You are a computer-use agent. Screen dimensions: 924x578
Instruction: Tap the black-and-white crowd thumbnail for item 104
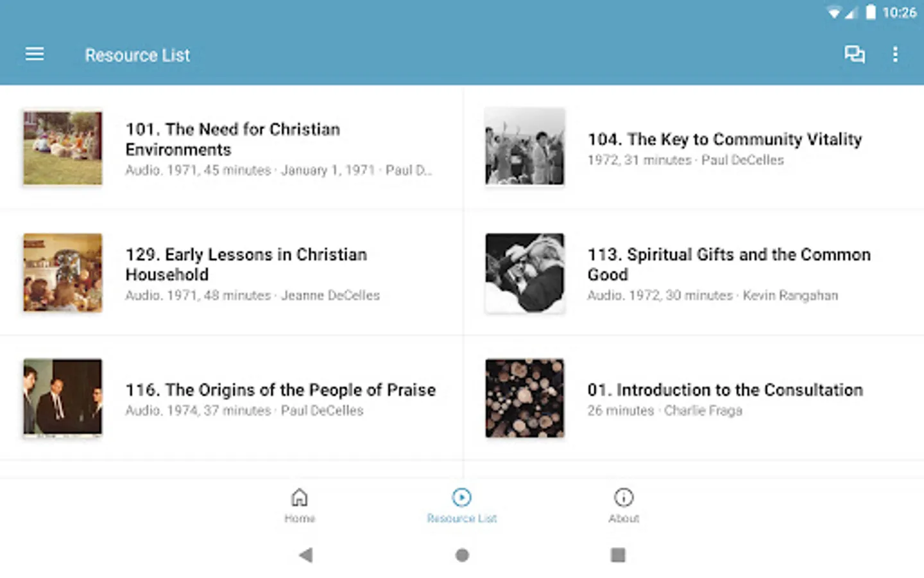[525, 148]
